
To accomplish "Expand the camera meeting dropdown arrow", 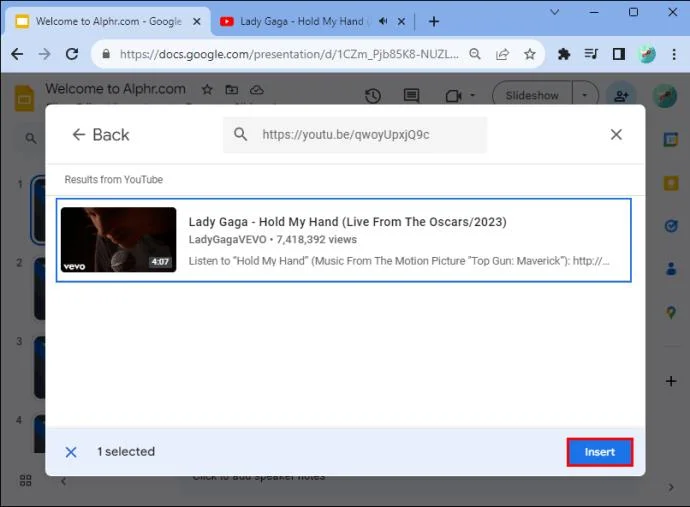I will click(x=472, y=95).
